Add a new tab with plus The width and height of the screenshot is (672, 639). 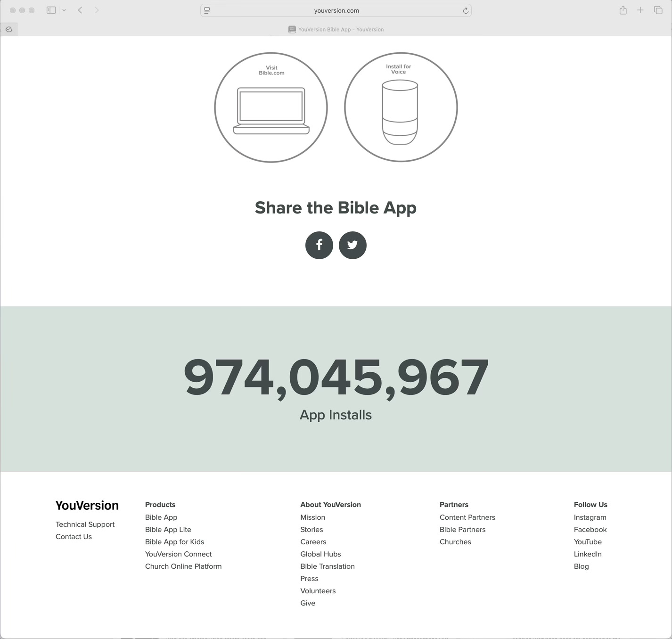coord(640,10)
